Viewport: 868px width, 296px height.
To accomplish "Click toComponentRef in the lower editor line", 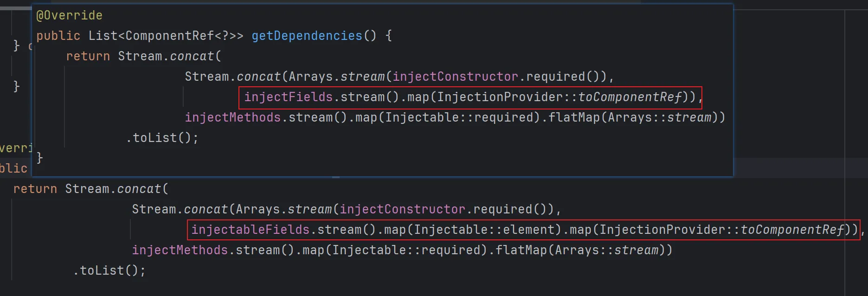I will (792, 230).
